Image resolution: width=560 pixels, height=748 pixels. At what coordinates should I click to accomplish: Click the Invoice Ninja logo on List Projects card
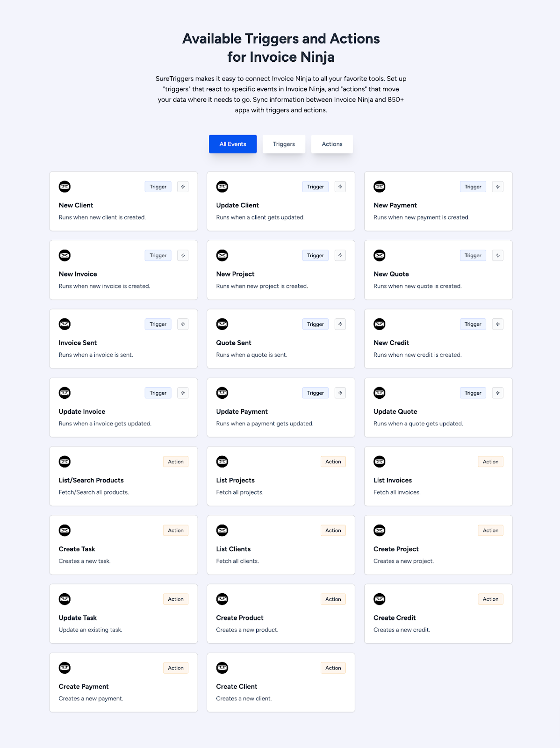coord(223,461)
